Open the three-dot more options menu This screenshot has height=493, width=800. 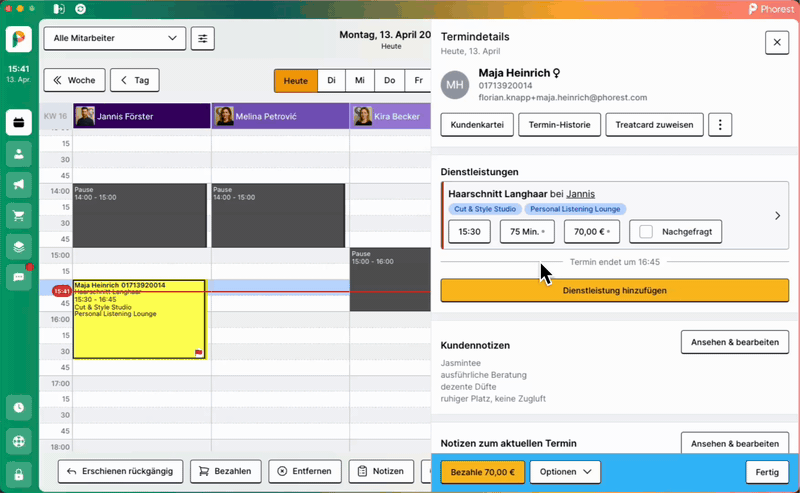720,124
